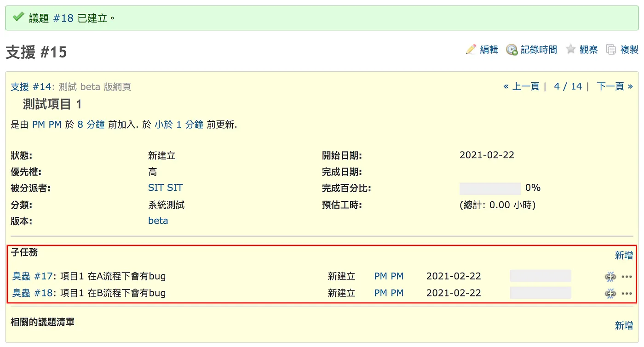Click the log time clock icon
The image size is (644, 347).
pos(512,50)
